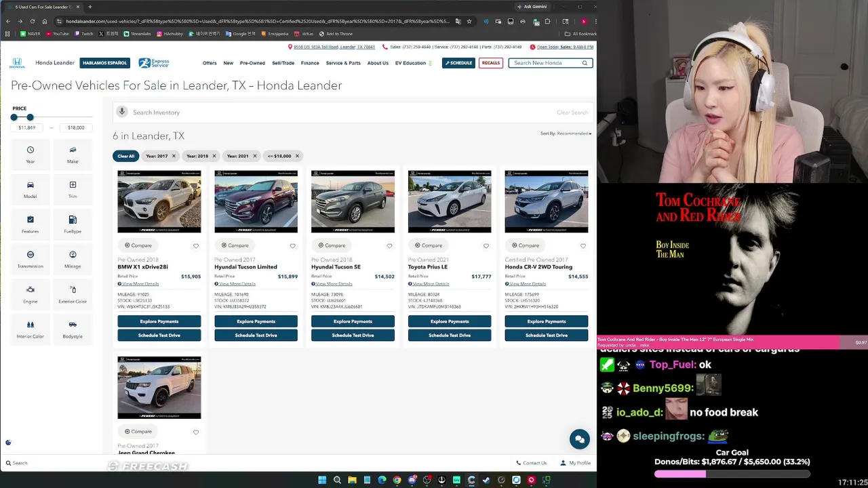
Task: Open the Service & Parts menu
Action: click(343, 63)
